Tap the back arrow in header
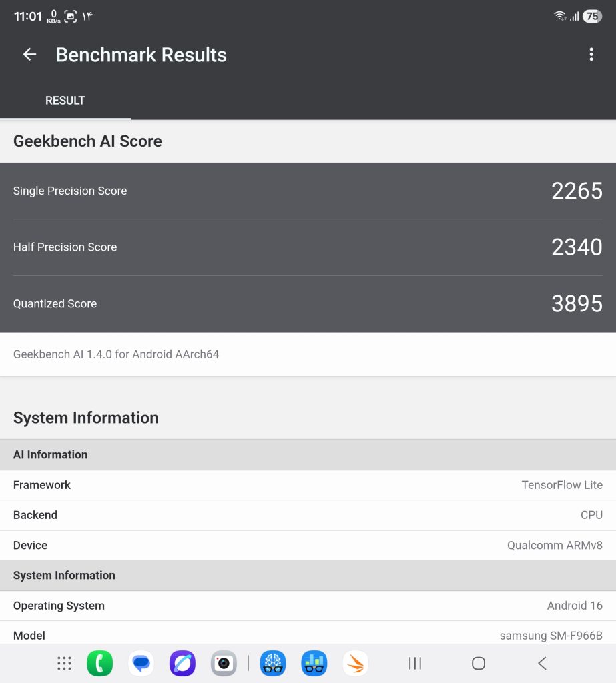 29,55
